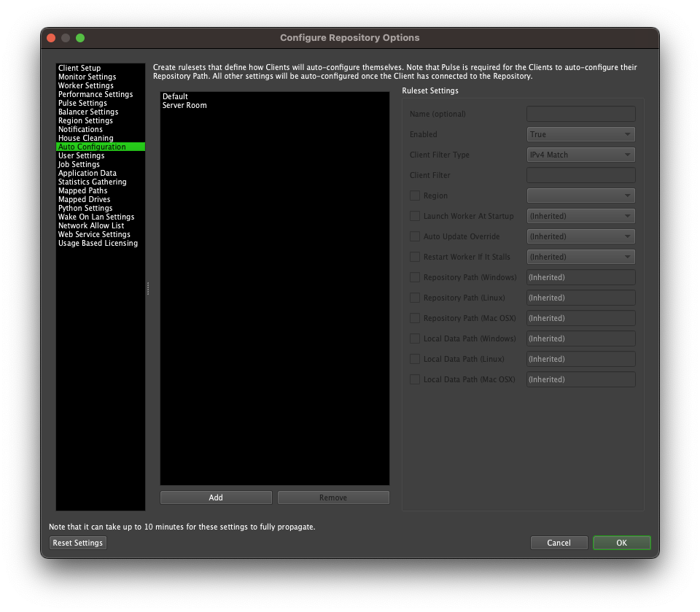The width and height of the screenshot is (700, 612).
Task: Open Client Filter Type dropdown
Action: coord(581,155)
